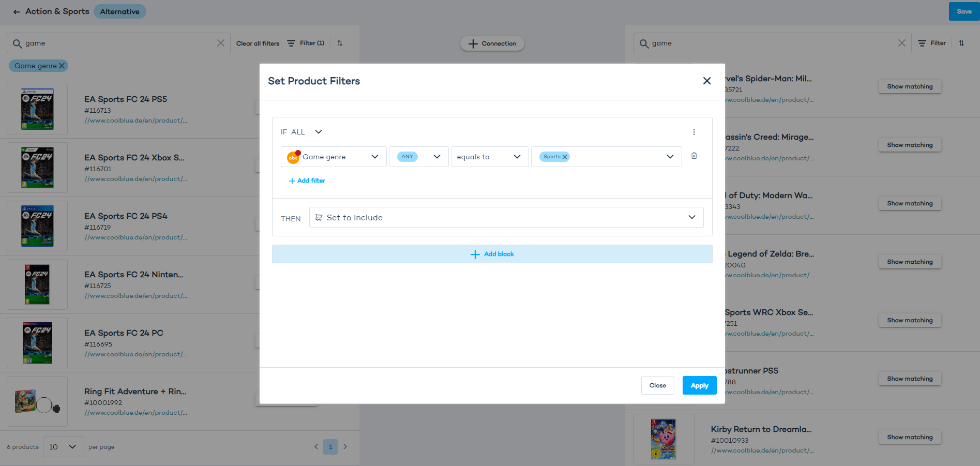Show matching for Legend of Zelda
This screenshot has width=980, height=466.
tap(910, 262)
